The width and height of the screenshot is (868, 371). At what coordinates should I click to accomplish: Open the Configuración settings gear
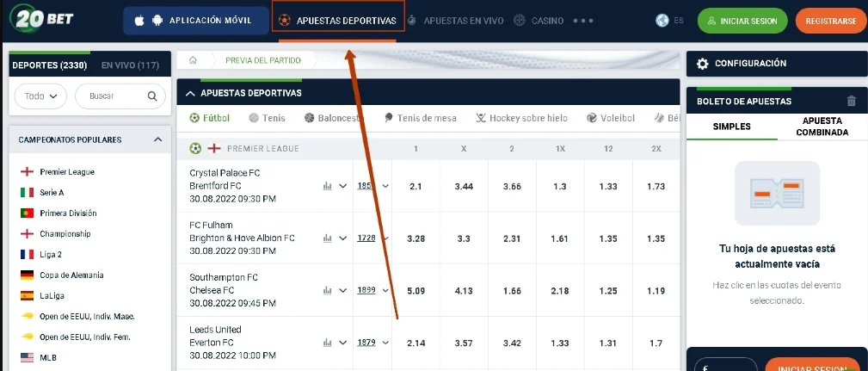click(703, 64)
